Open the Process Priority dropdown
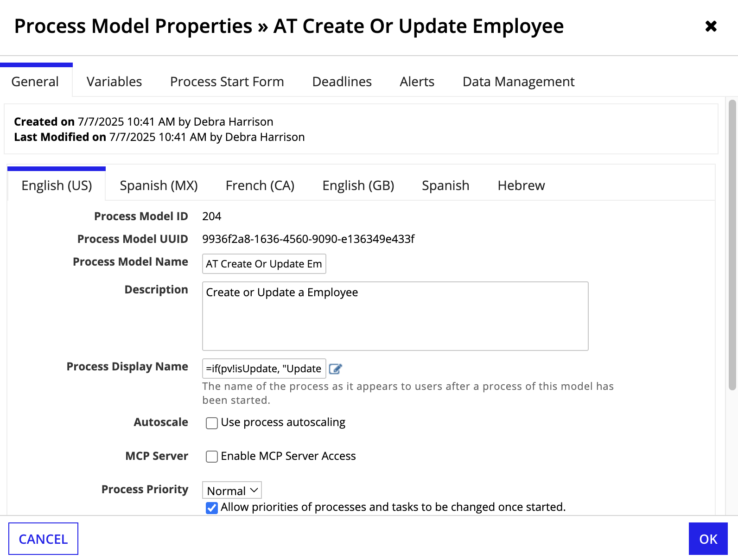The image size is (738, 560). 232,490
